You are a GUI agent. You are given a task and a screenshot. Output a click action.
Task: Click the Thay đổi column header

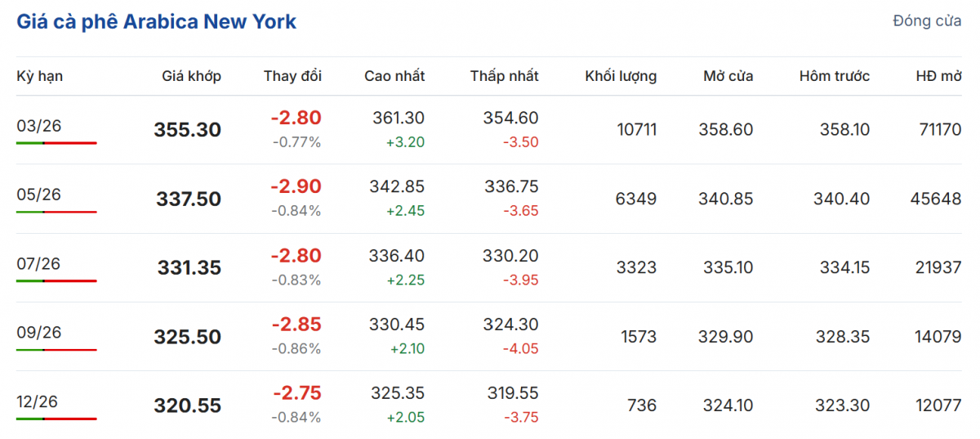[292, 76]
